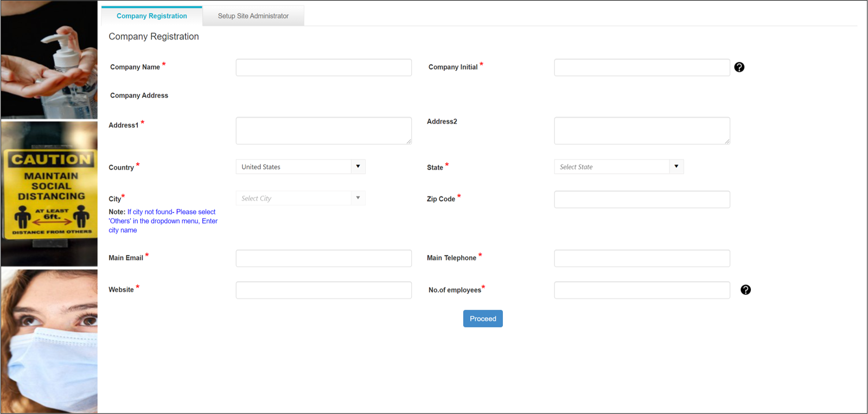The image size is (868, 414).
Task: Click help icon beside Company Initial field
Action: pos(739,67)
